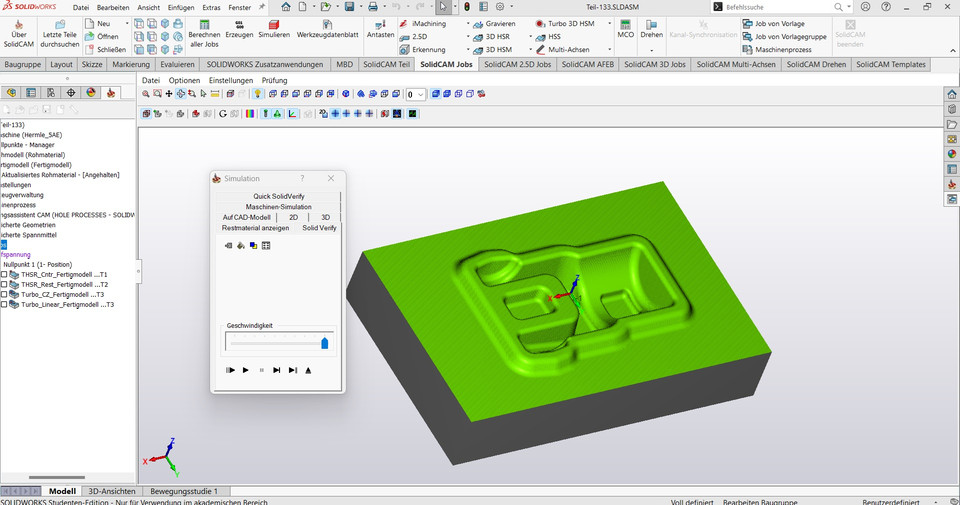Click the compare solids icon in Simulation dialog
The width and height of the screenshot is (960, 505).
[x=253, y=245]
